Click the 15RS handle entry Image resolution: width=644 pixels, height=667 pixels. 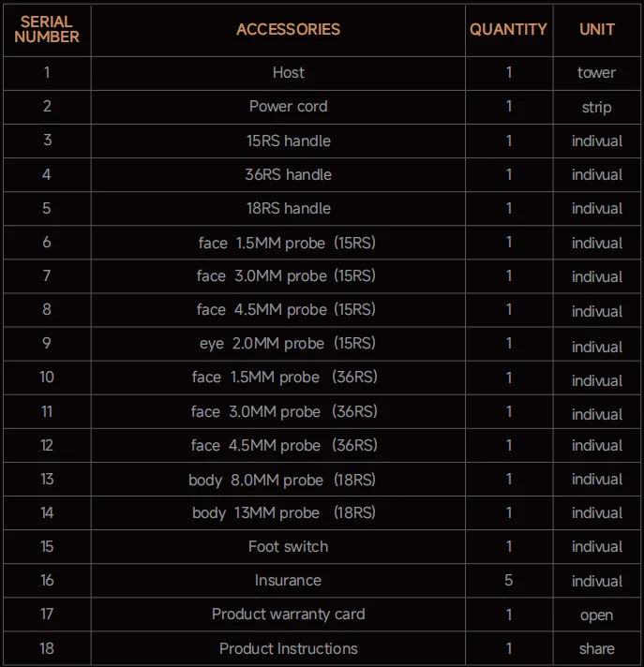288,141
